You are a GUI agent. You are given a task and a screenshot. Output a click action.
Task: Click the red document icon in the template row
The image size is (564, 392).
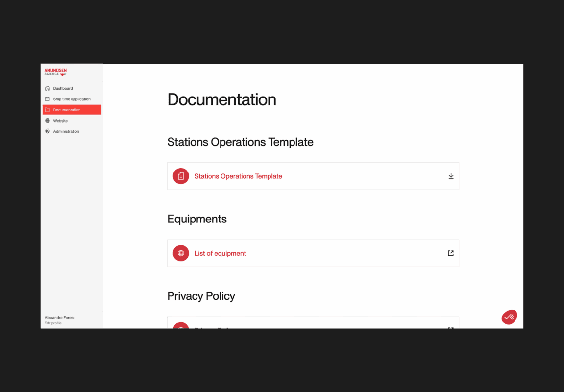click(181, 176)
